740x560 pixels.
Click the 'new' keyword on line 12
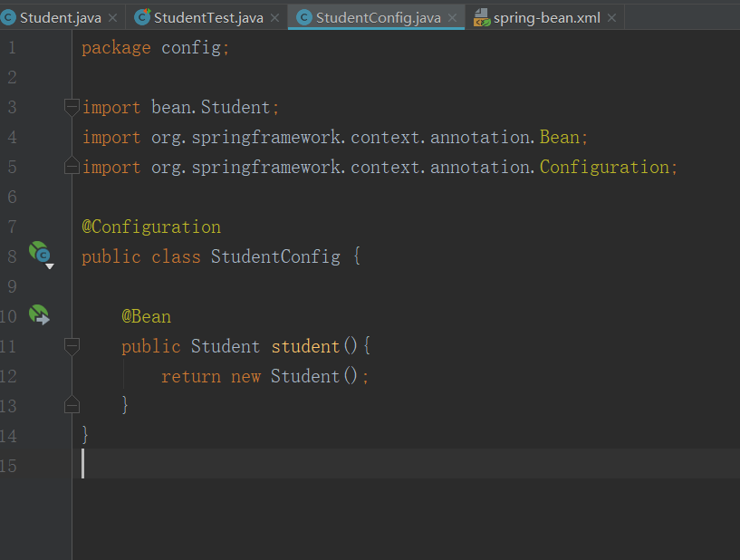coord(245,377)
